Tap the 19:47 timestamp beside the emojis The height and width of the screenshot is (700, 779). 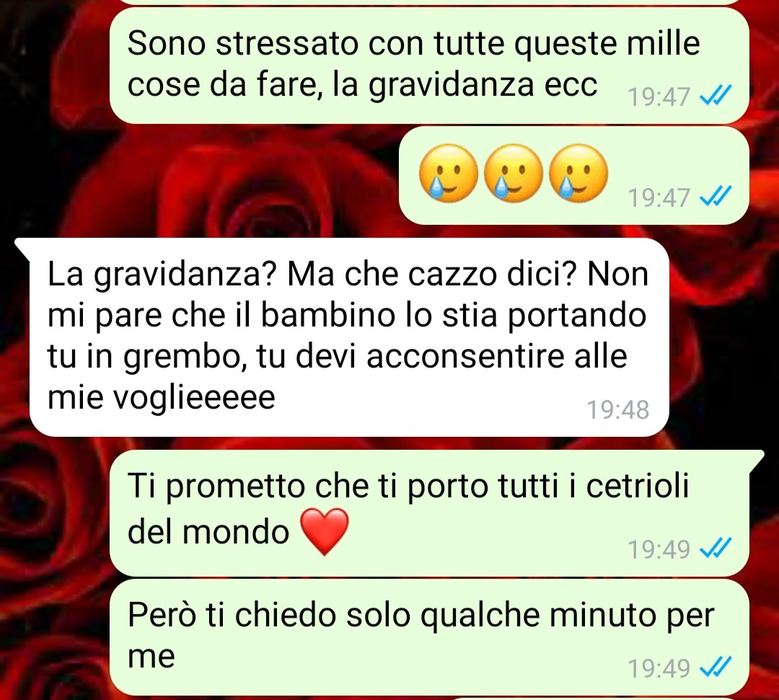click(659, 197)
